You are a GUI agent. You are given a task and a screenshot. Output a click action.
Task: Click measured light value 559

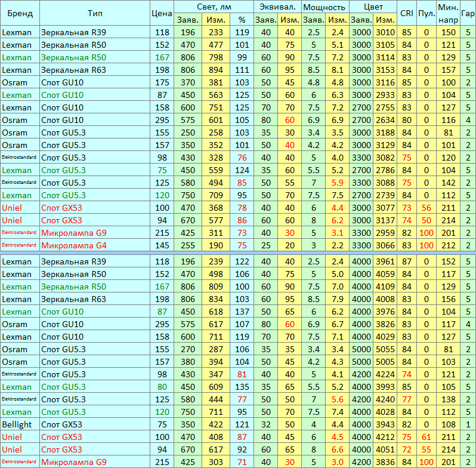216,170
